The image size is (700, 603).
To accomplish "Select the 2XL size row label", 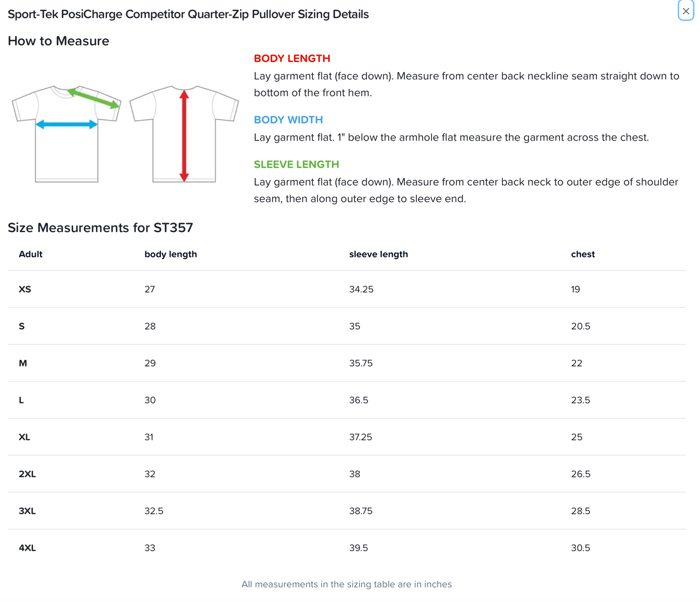I will click(x=27, y=474).
